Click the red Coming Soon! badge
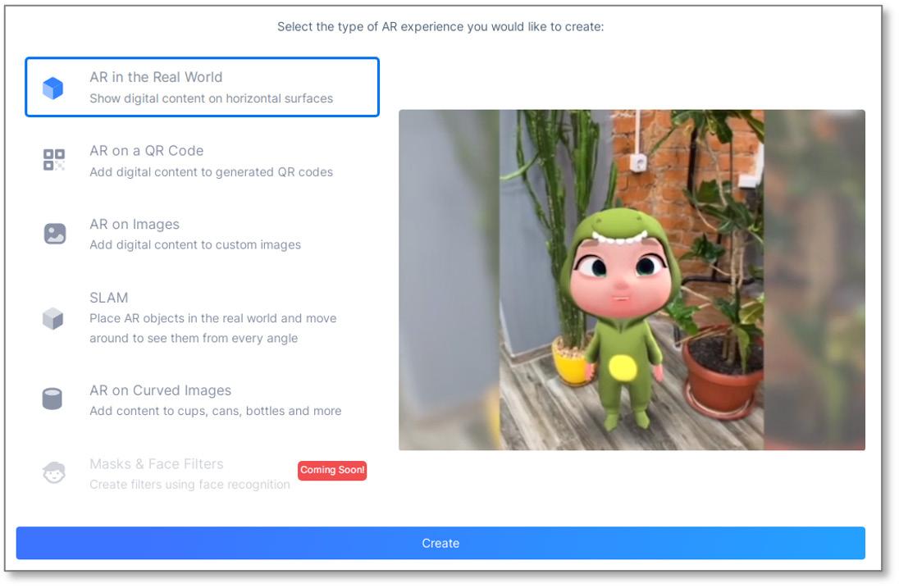 coord(332,471)
